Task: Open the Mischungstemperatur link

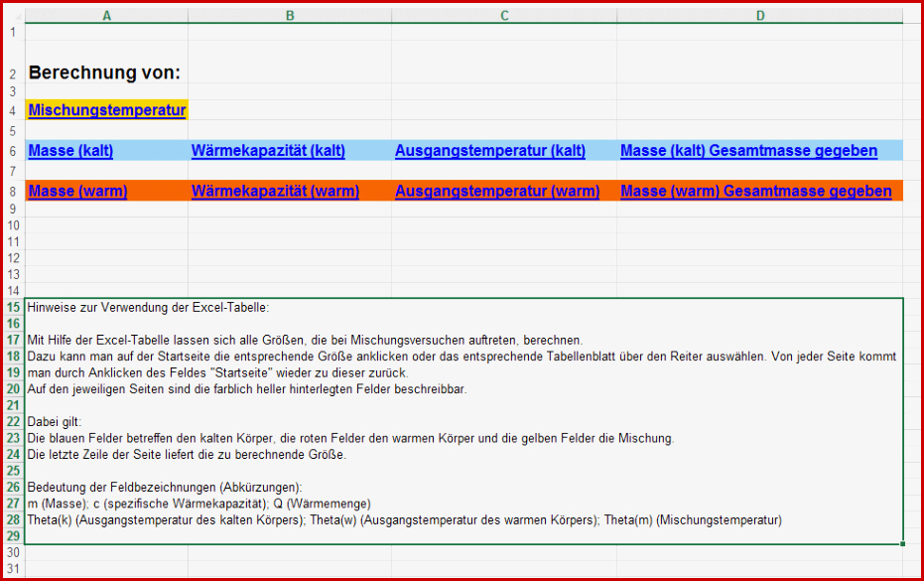Action: pyautogui.click(x=107, y=110)
